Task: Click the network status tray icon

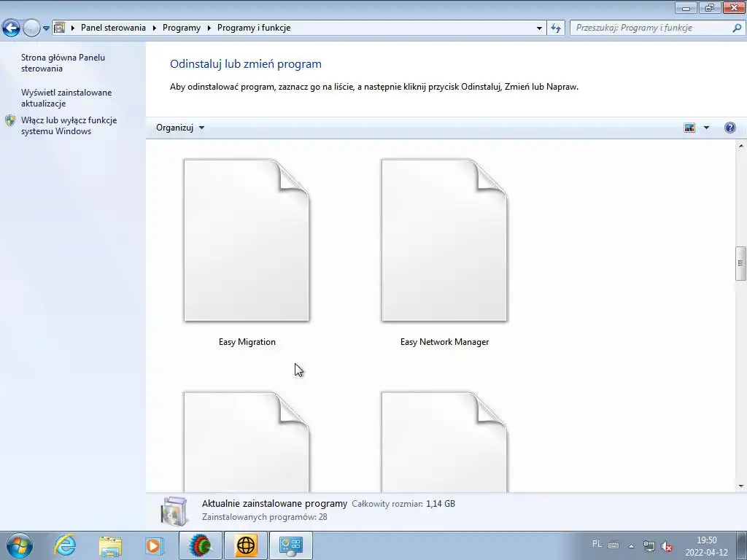Action: click(649, 545)
